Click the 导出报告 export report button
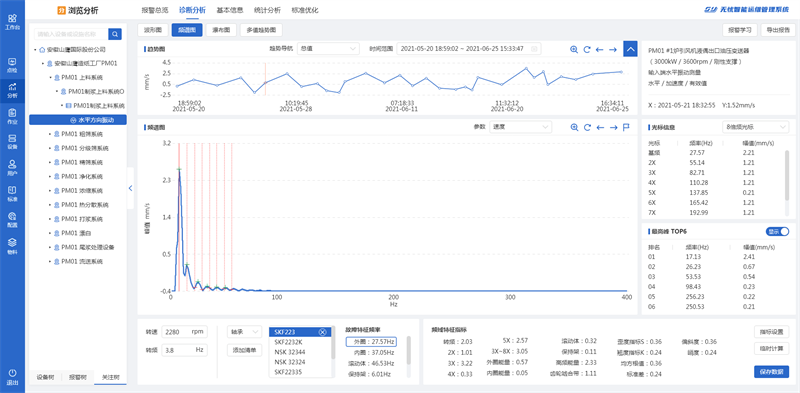The image size is (800, 393). tap(779, 30)
